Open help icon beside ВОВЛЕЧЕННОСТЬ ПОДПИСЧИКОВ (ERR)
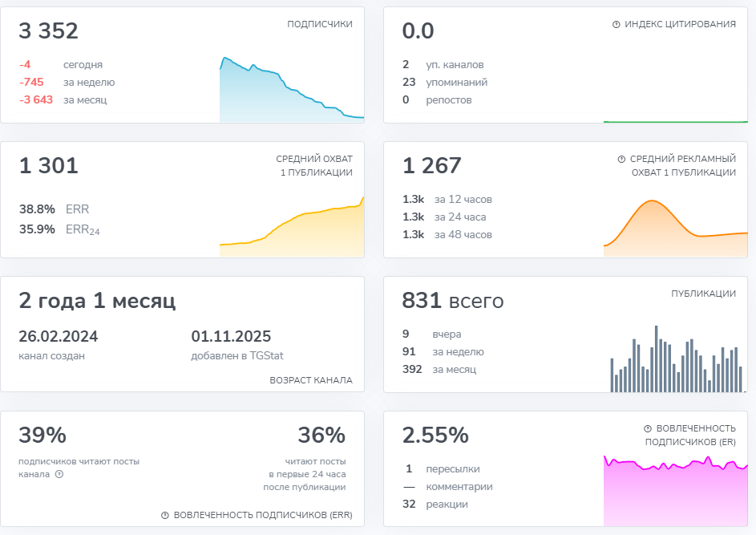This screenshot has height=535, width=756. coord(165,515)
